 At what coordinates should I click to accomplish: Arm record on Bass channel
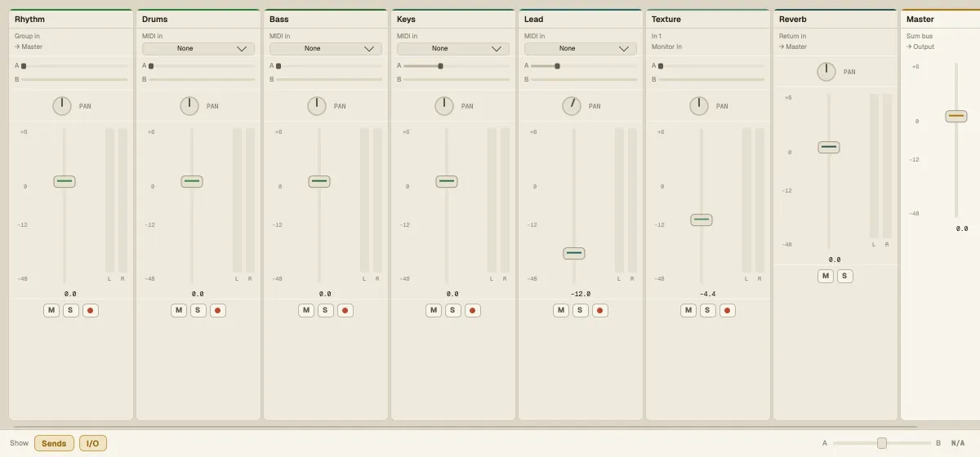point(345,310)
